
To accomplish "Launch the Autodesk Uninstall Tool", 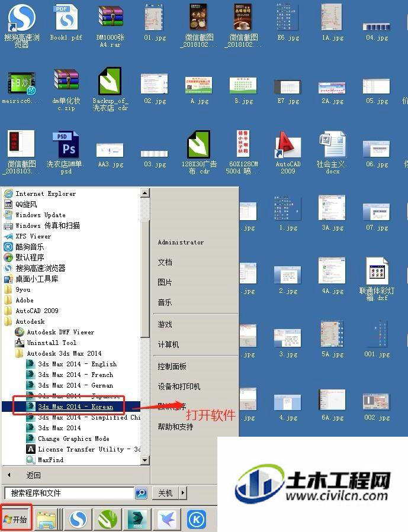I will (52, 343).
